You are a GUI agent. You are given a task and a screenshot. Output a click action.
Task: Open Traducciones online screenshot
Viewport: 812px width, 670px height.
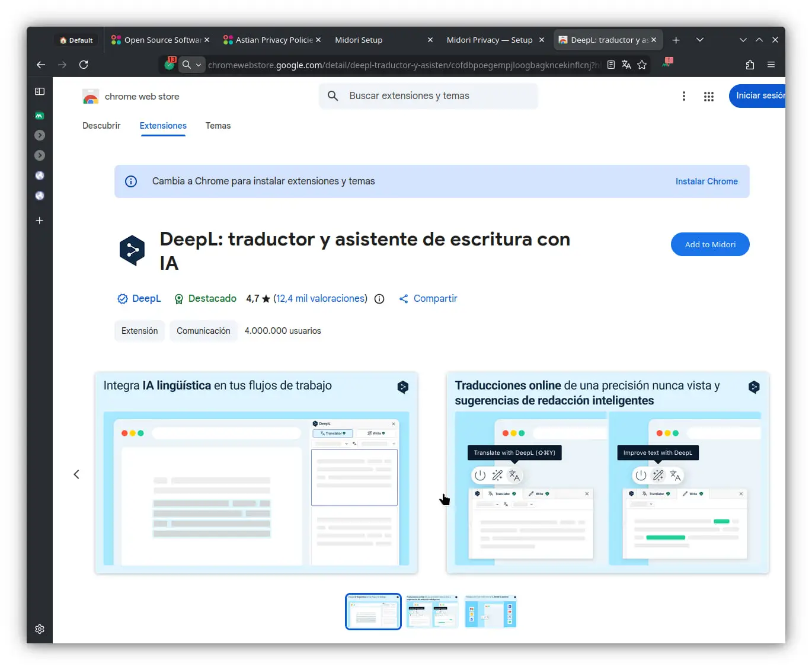[608, 473]
